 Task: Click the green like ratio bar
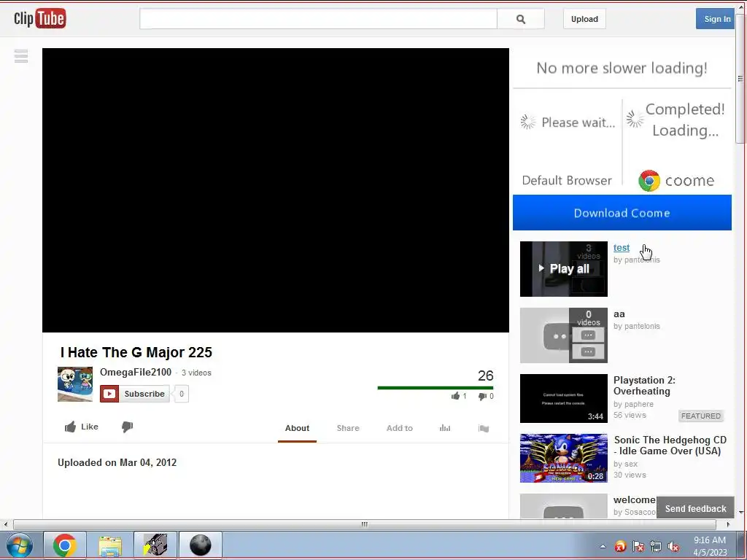point(435,388)
